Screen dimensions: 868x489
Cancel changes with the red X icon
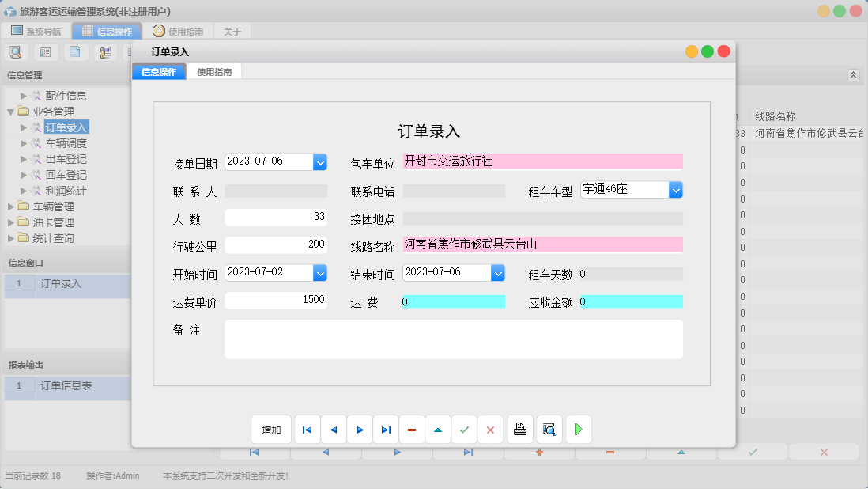point(490,429)
